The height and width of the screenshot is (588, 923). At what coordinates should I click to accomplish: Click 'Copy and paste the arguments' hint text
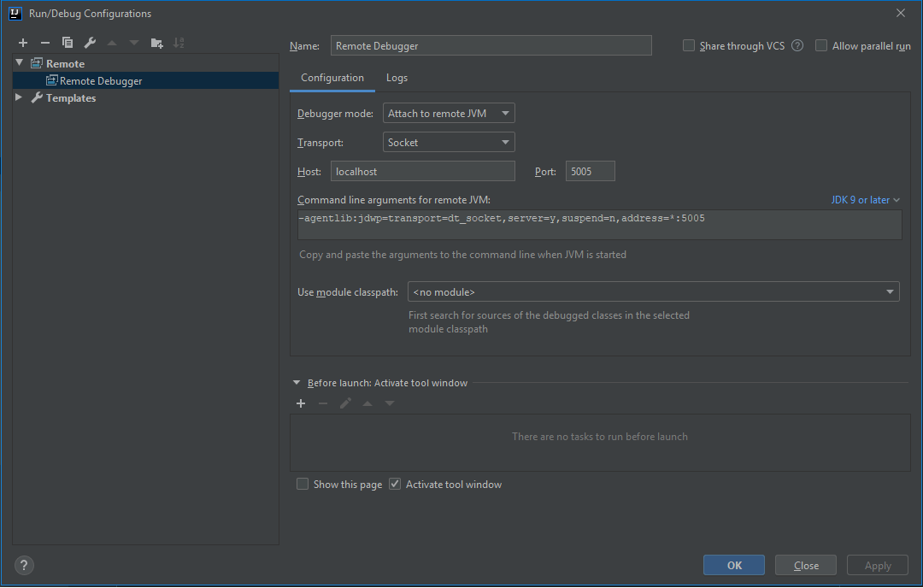point(462,255)
